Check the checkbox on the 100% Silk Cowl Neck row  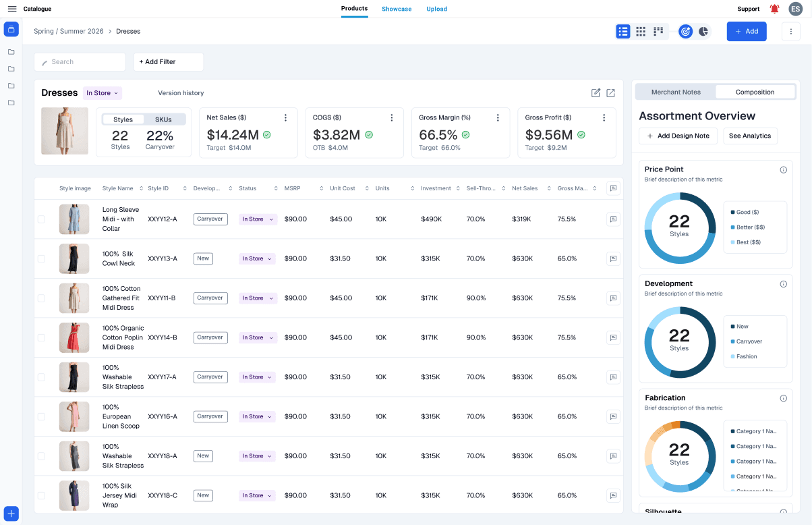[41, 258]
